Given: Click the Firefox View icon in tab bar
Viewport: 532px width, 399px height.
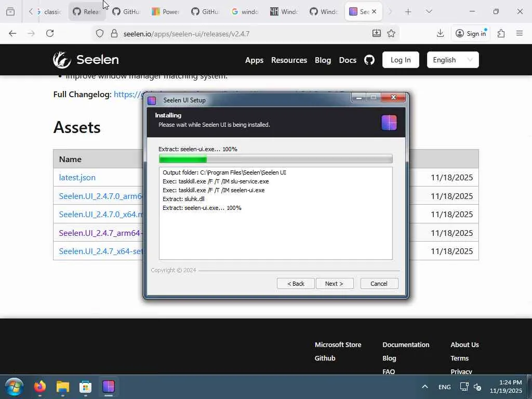Looking at the screenshot, I should coord(10,11).
